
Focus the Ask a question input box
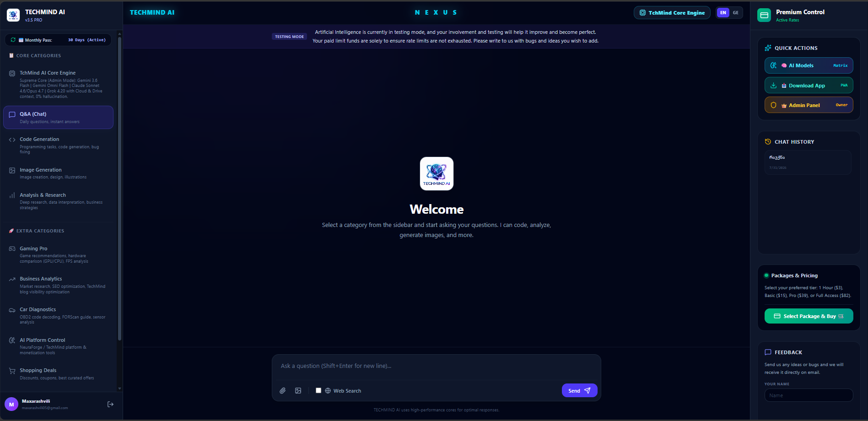[436, 366]
